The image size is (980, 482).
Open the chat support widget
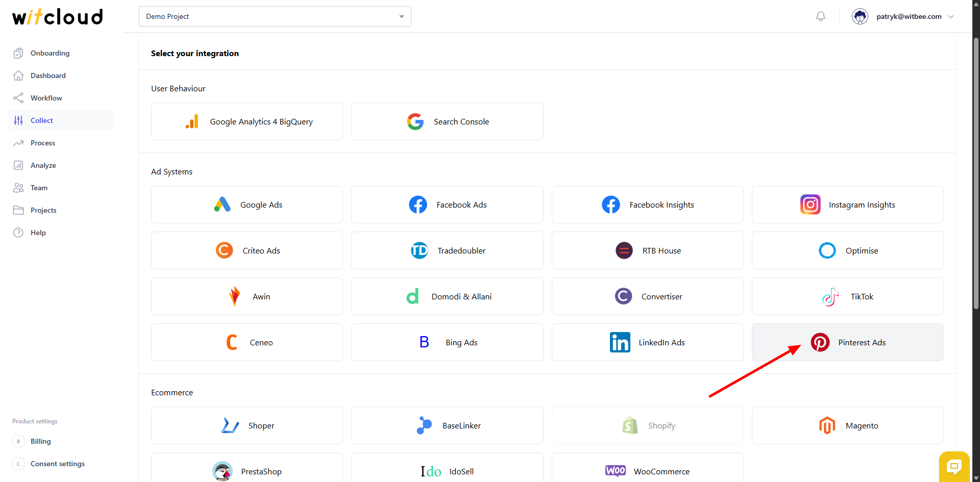pos(954,466)
